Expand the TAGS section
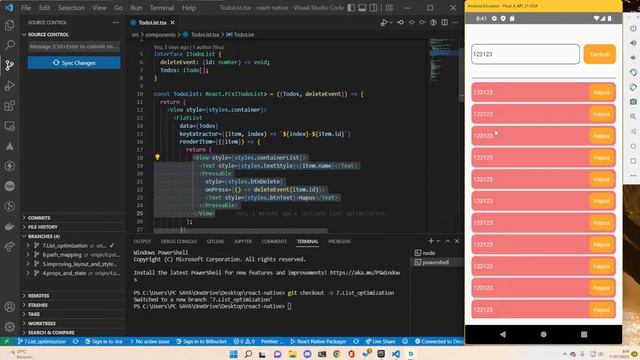 pos(72,314)
